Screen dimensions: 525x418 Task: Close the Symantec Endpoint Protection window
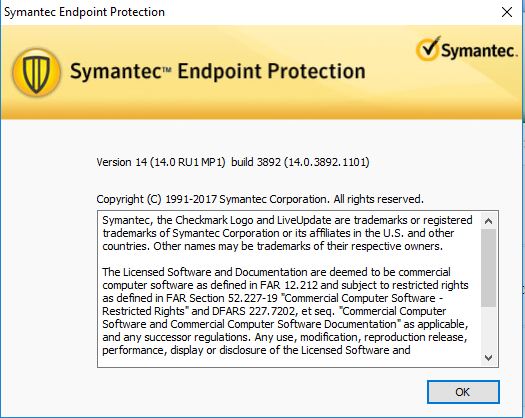point(507,12)
